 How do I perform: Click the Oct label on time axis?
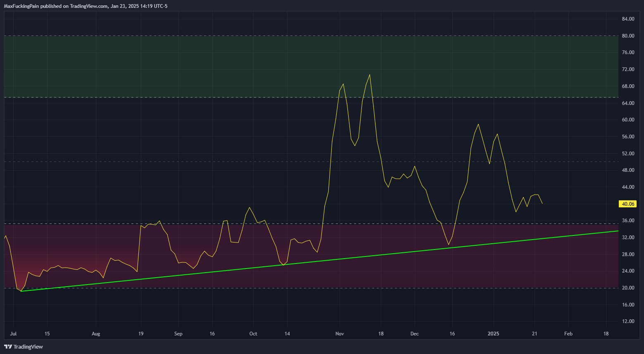pos(253,334)
